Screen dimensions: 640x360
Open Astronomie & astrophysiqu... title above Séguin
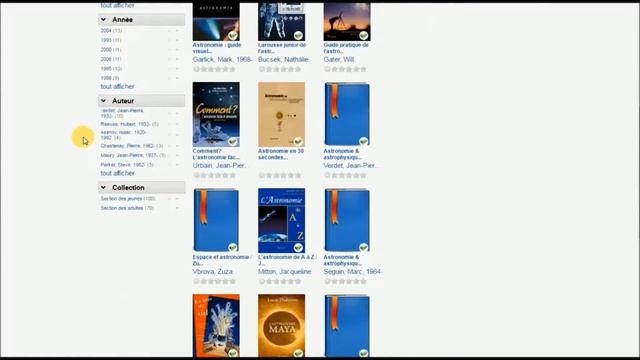(x=342, y=260)
